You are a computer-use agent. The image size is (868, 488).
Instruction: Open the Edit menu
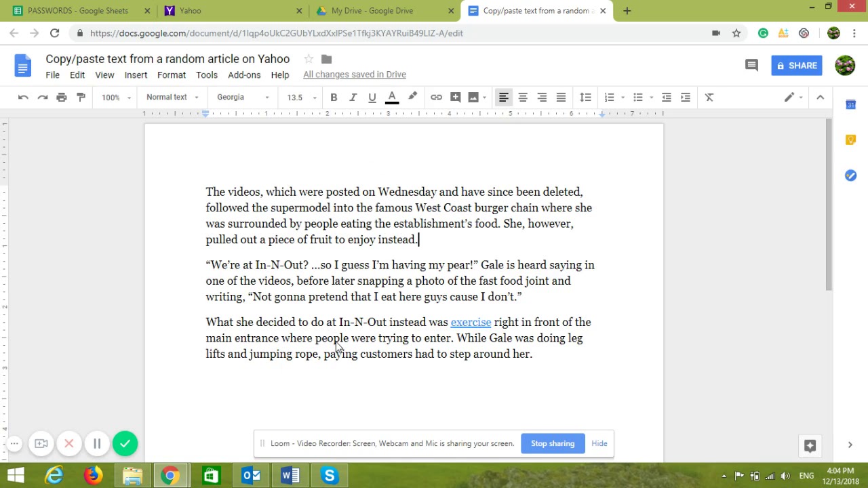pos(77,75)
